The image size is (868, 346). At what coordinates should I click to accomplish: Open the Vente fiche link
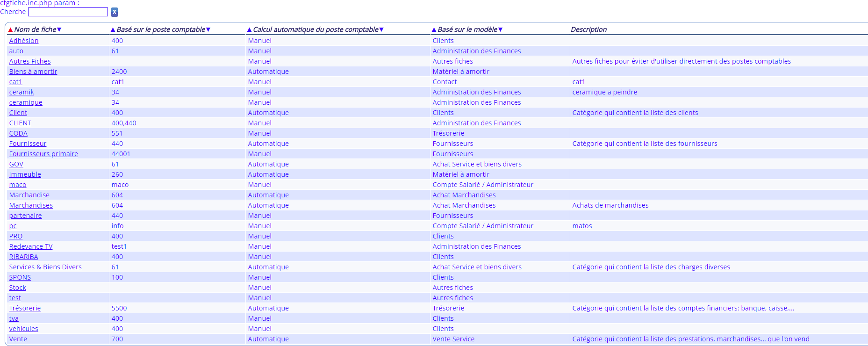[18, 339]
